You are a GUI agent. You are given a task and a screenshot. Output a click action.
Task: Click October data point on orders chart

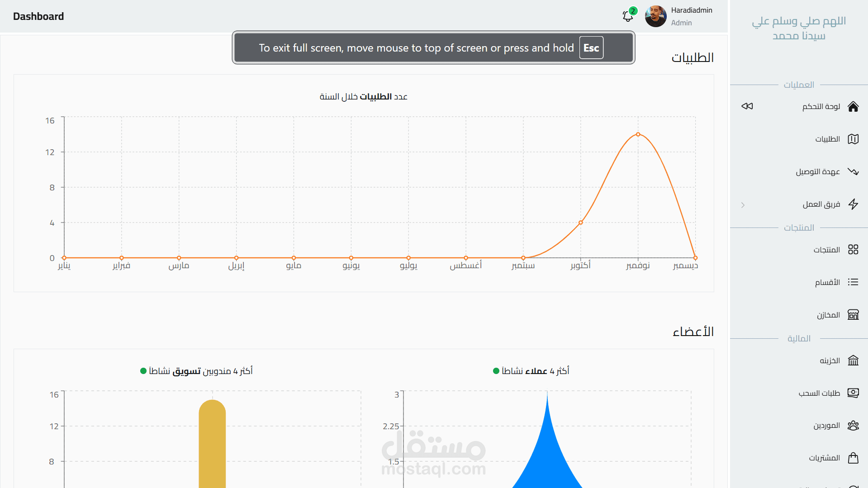581,223
